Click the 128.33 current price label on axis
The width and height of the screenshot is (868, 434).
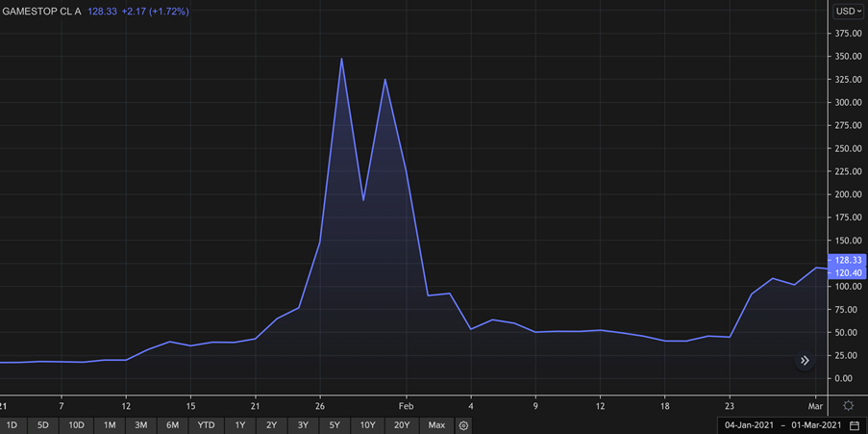pos(847,261)
